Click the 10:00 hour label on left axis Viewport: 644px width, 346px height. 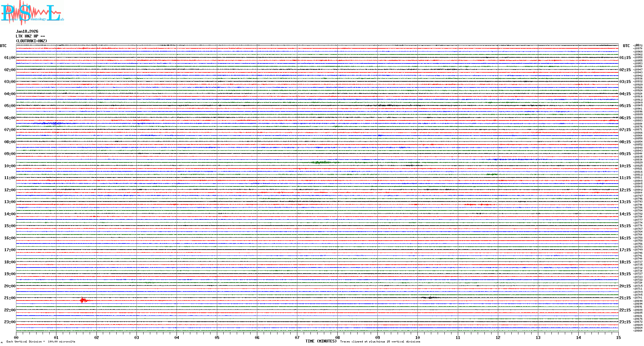point(10,166)
